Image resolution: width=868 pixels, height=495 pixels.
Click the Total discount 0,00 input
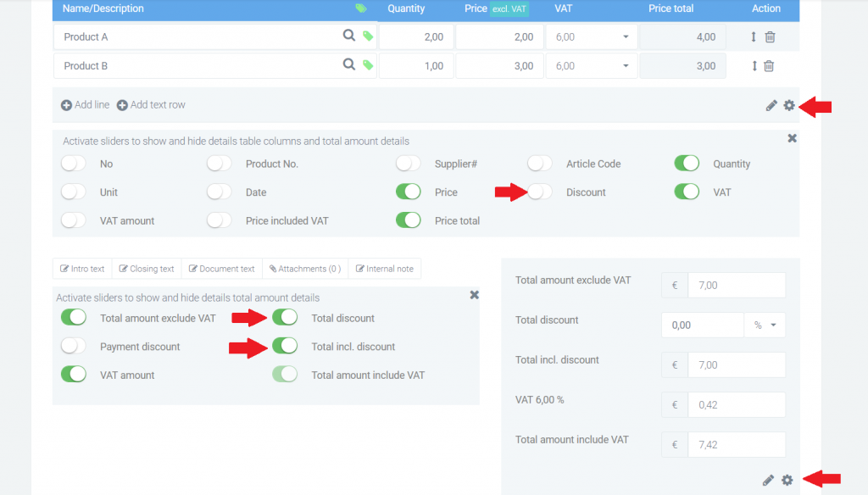point(703,325)
